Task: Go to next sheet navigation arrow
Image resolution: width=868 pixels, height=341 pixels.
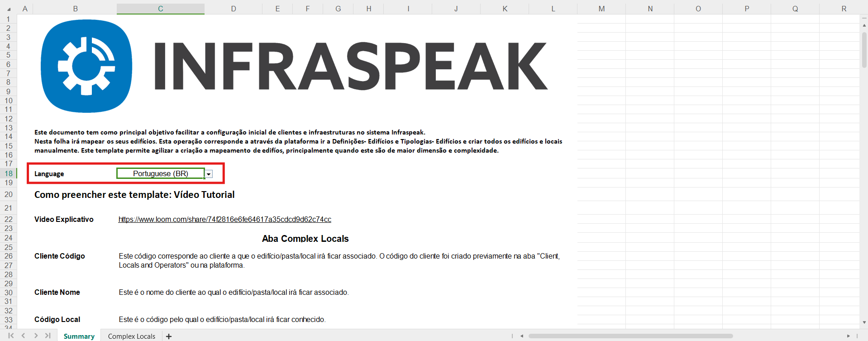Action: tap(36, 336)
